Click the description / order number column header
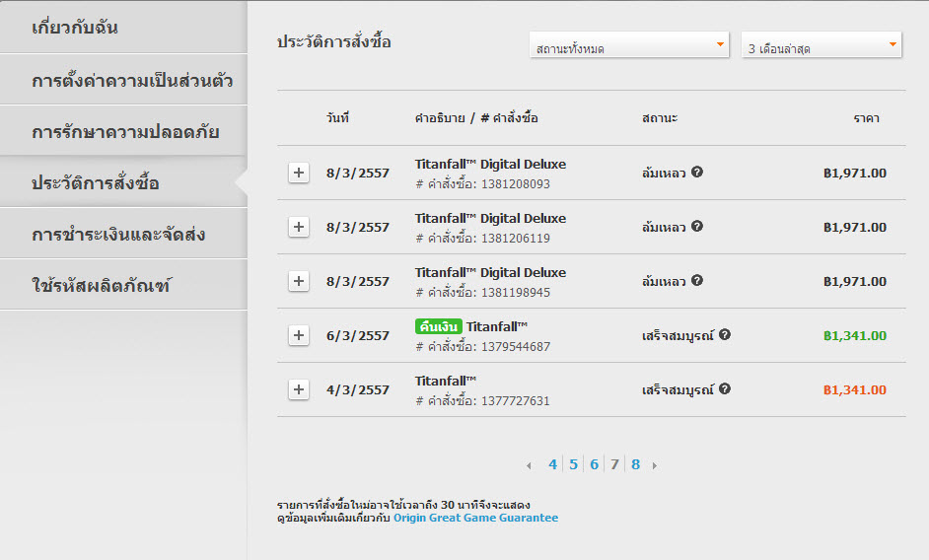Viewport: 929px width, 560px height. tap(476, 118)
